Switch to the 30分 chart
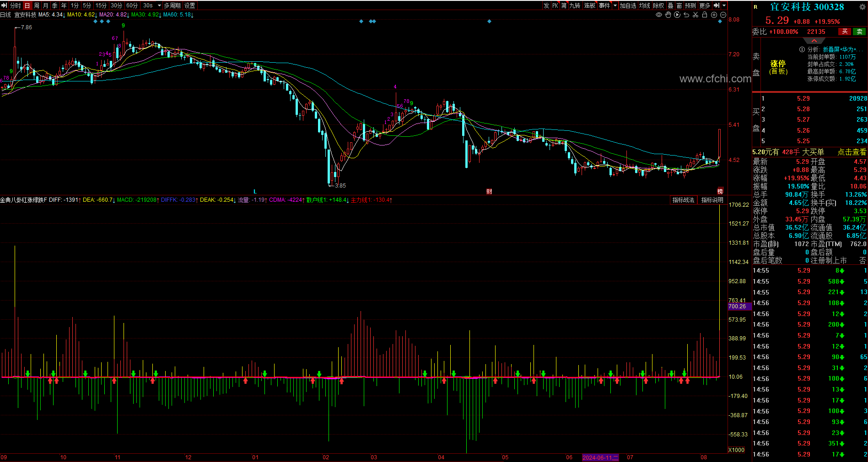The height and width of the screenshot is (462, 868). click(117, 5)
